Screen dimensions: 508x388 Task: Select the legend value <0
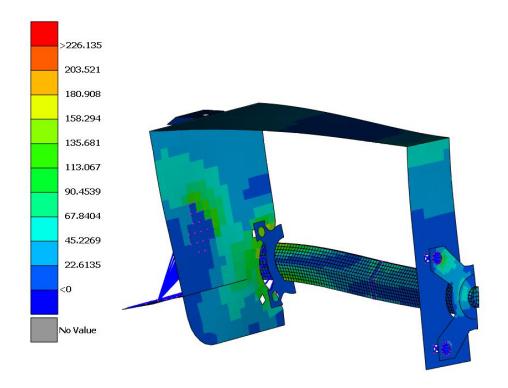[x=65, y=289]
